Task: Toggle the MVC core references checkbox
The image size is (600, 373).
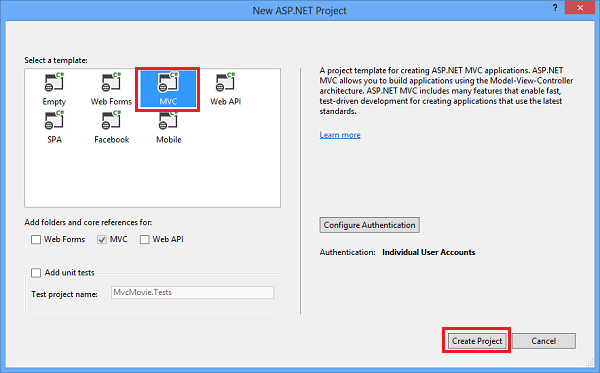Action: click(x=101, y=239)
